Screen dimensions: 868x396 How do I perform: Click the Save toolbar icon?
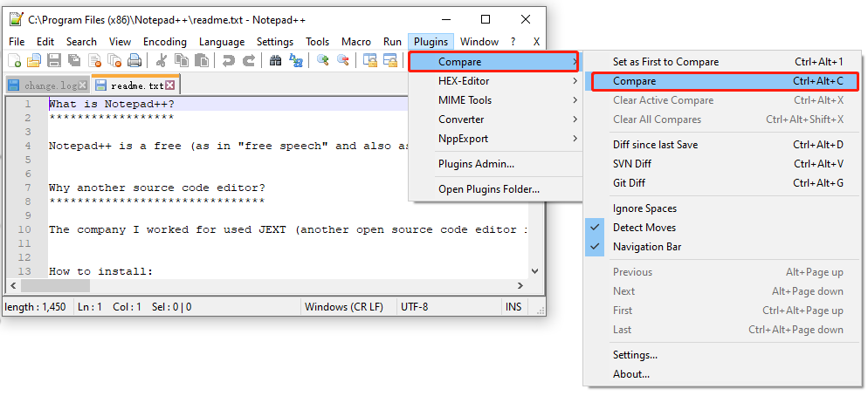pyautogui.click(x=53, y=60)
